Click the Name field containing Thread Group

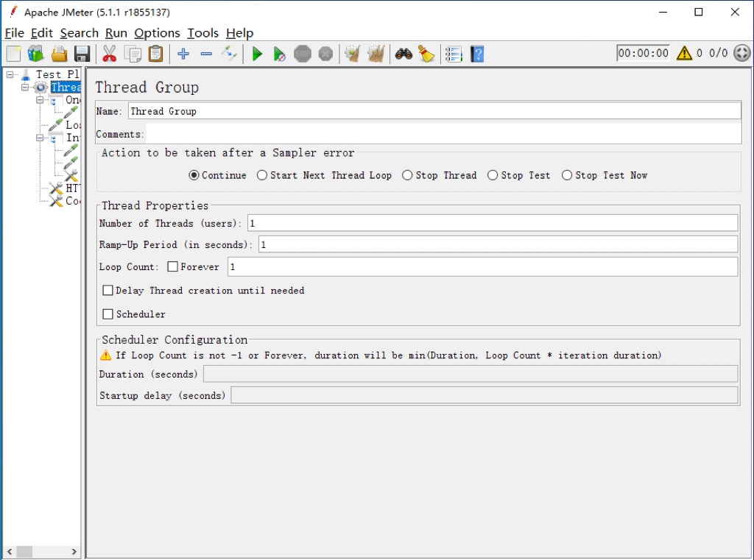pyautogui.click(x=434, y=111)
